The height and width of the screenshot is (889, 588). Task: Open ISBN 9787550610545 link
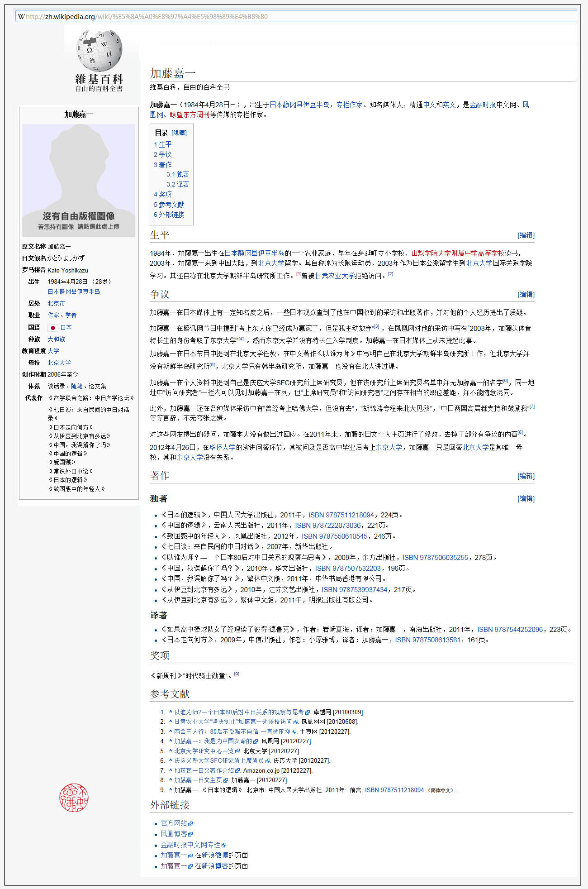335,536
